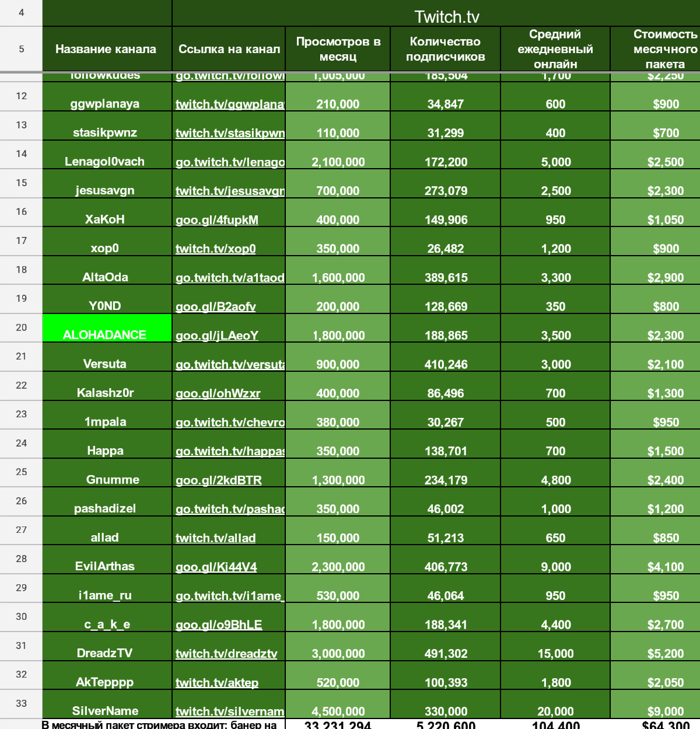This screenshot has height=729, width=700.
Task: Select row header 33
Action: click(x=21, y=704)
